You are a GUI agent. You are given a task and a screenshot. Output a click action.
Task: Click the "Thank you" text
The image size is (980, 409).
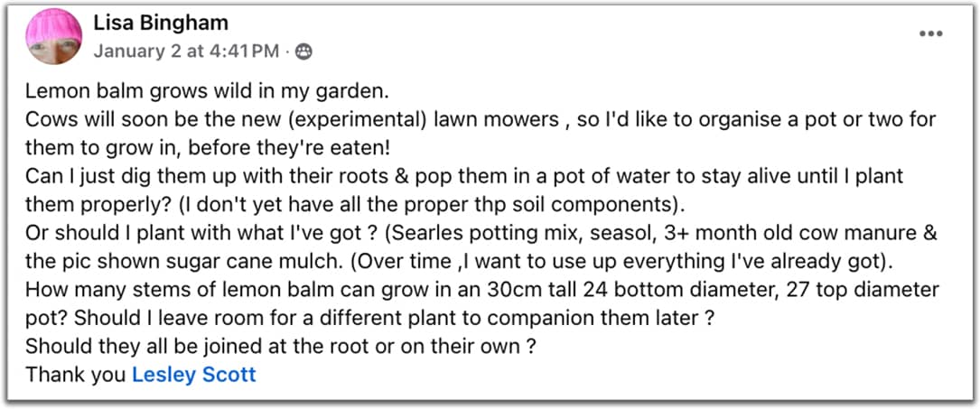76,374
